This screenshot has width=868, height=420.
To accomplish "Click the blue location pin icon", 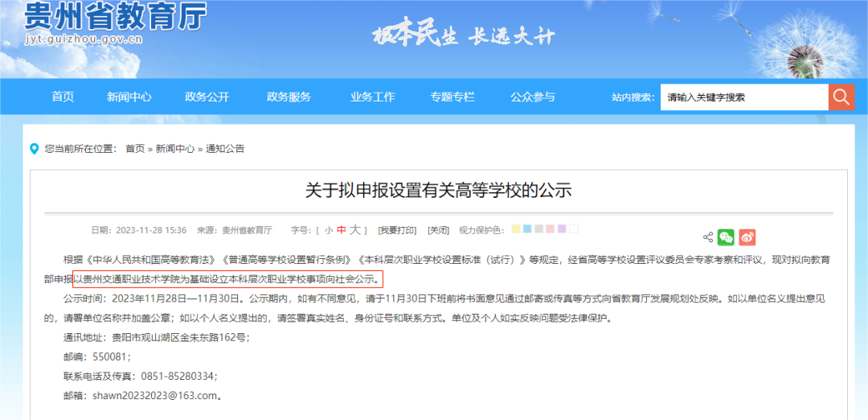I will [34, 149].
